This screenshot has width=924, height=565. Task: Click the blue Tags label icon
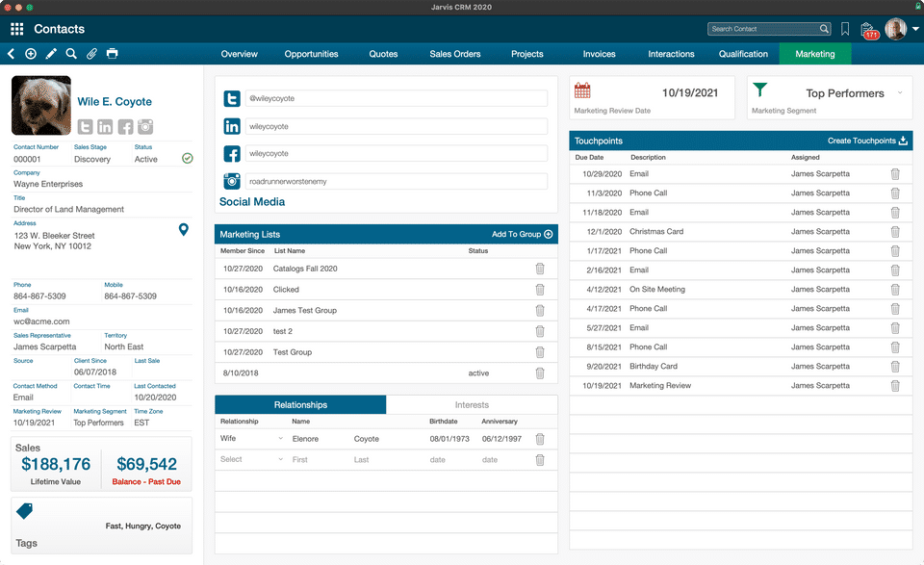25,511
